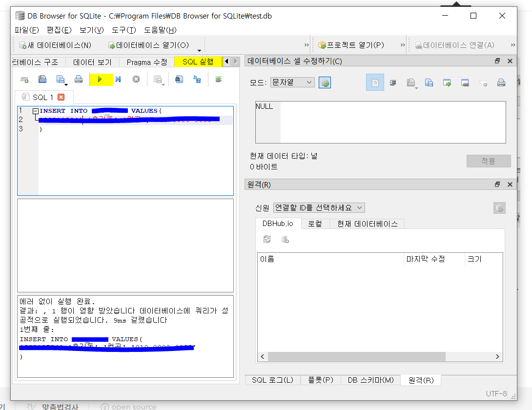532x410 pixels.
Task: Refresh the DBHub.io remote list
Action: point(267,240)
